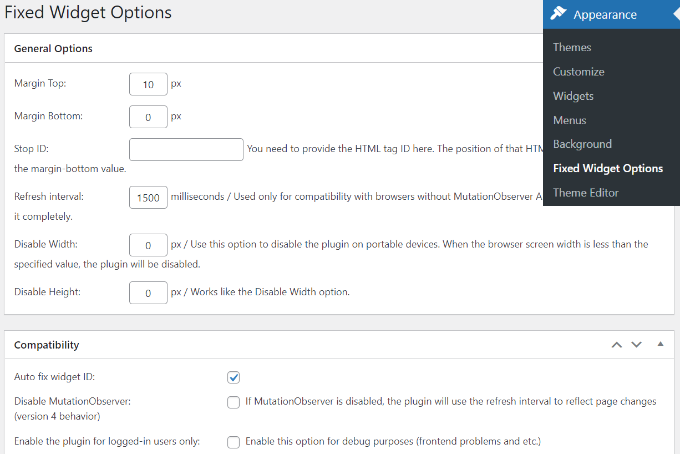Open the Background settings
The height and width of the screenshot is (454, 680).
(x=582, y=144)
